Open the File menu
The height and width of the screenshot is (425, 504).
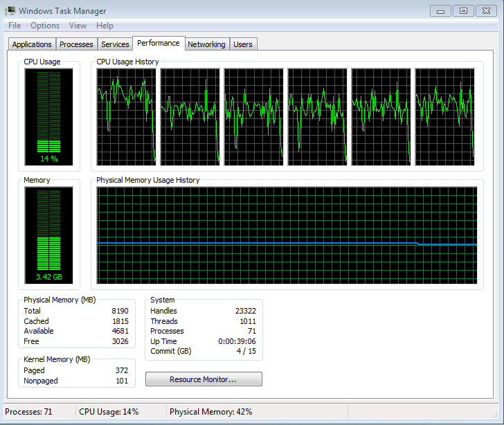point(15,26)
